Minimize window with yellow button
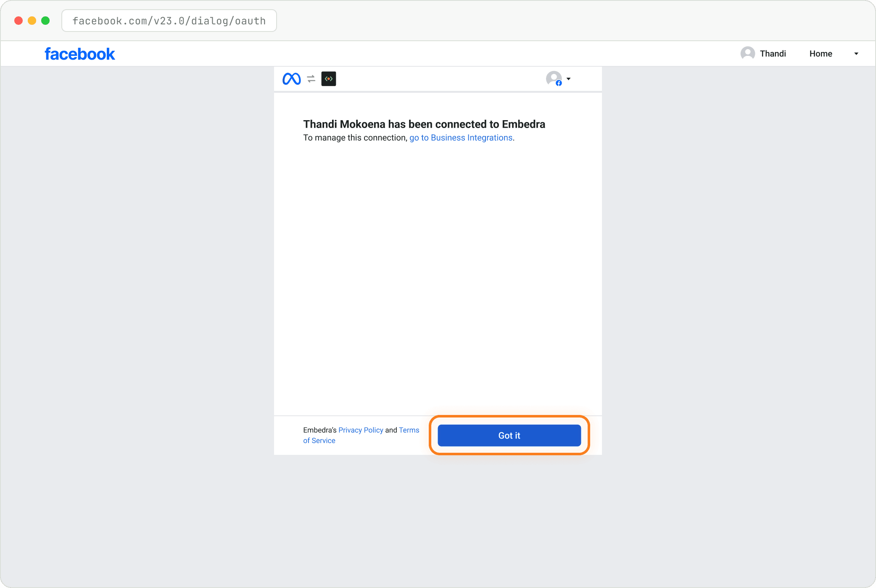The image size is (876, 588). tap(32, 21)
